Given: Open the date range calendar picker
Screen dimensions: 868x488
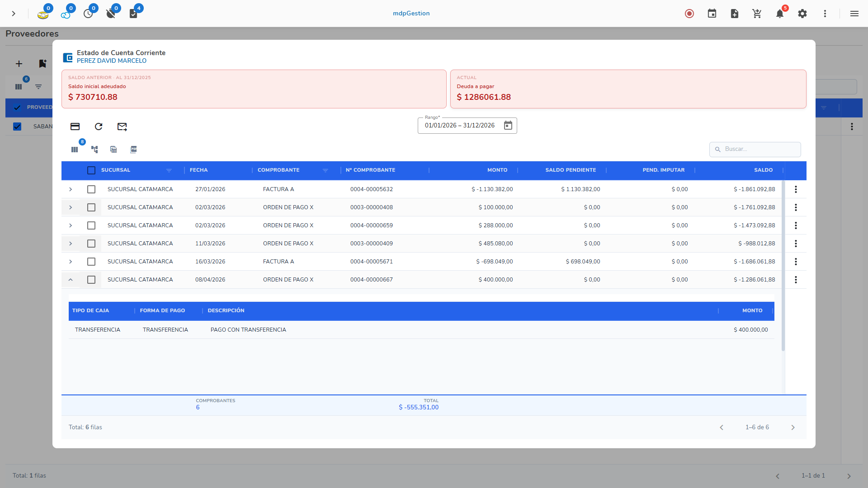Looking at the screenshot, I should click(508, 126).
